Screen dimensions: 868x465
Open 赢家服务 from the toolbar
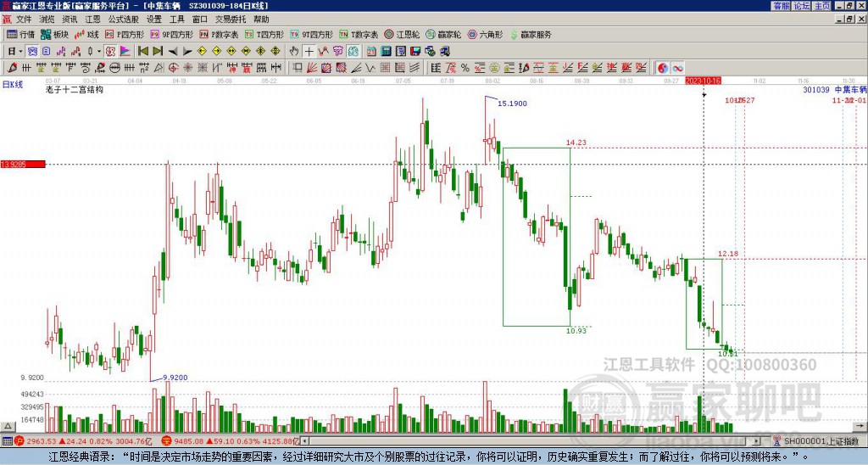[531, 34]
